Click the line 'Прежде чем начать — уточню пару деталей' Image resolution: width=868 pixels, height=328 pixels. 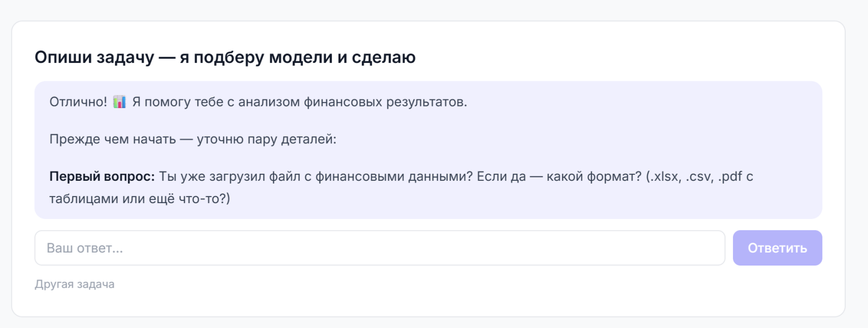pos(193,139)
